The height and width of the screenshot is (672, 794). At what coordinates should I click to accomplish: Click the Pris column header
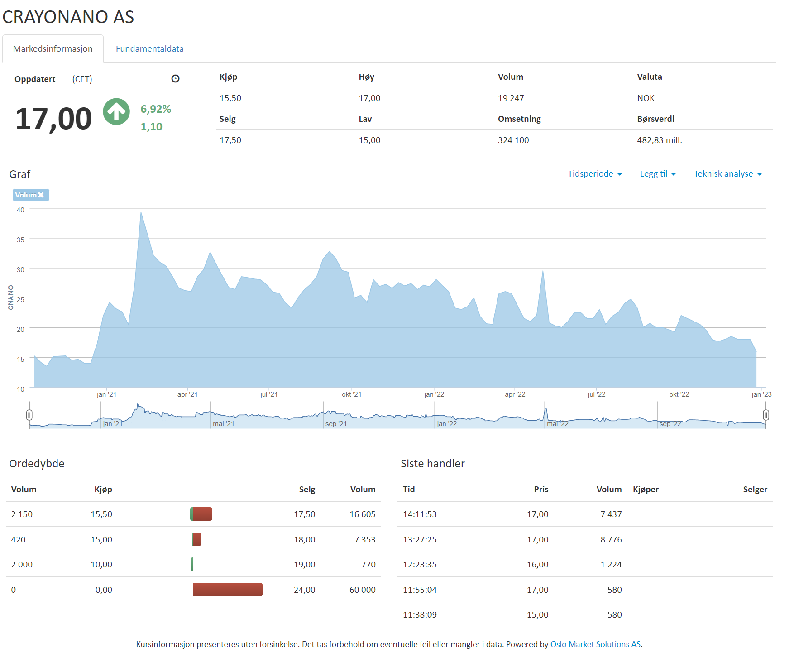pos(541,490)
